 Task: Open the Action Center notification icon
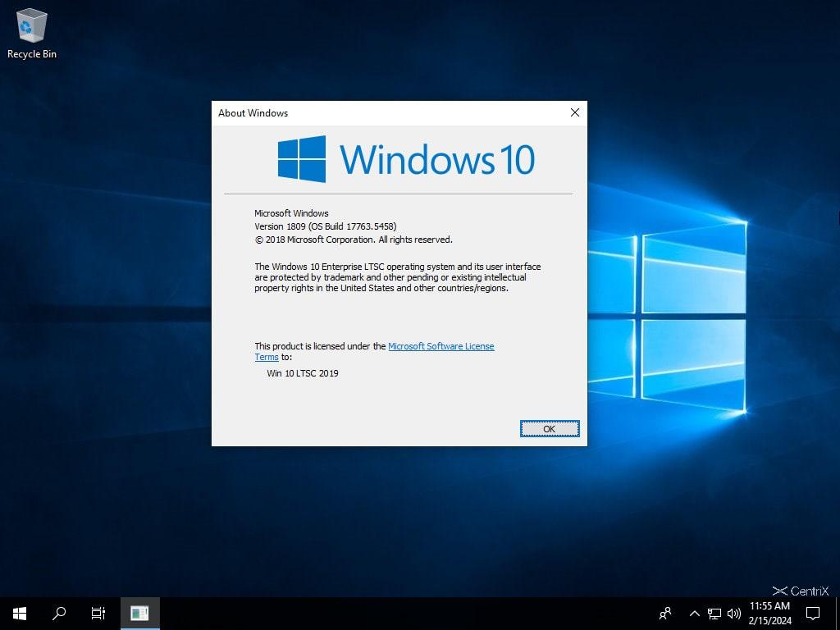(x=812, y=613)
